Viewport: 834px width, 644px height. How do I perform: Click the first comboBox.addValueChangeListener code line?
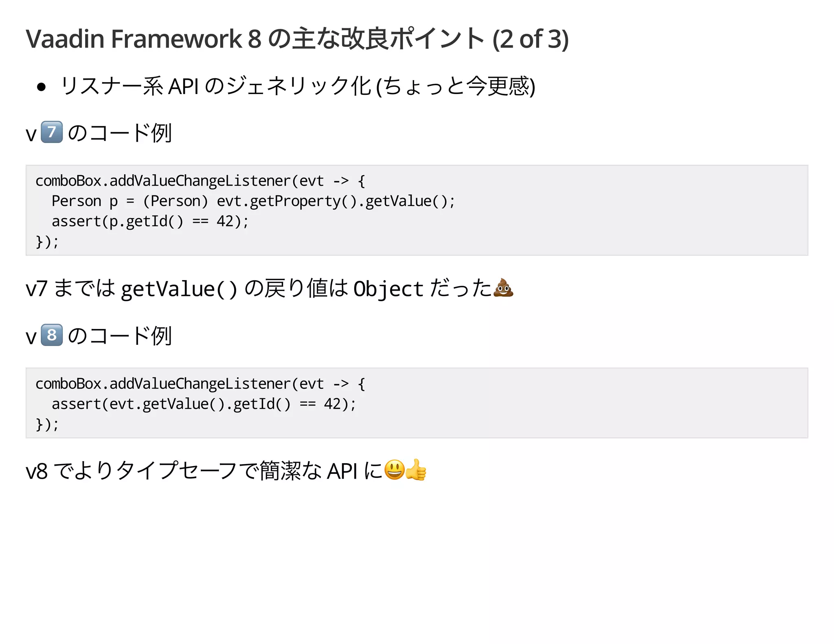pos(200,181)
